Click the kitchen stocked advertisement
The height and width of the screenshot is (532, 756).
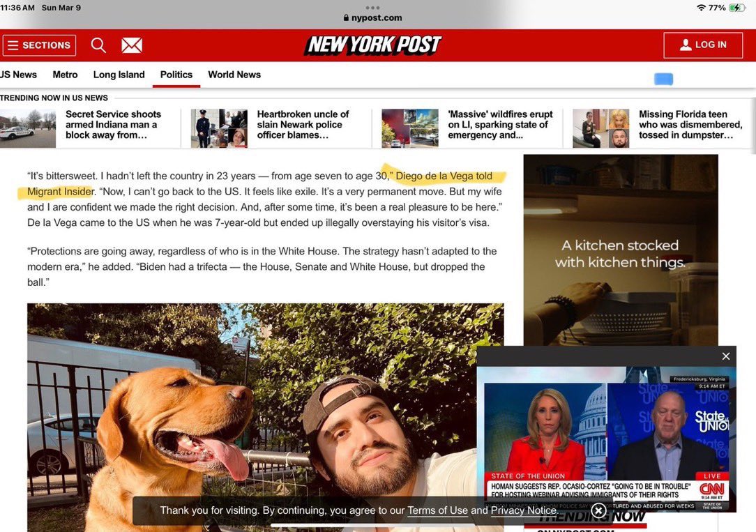(621, 250)
